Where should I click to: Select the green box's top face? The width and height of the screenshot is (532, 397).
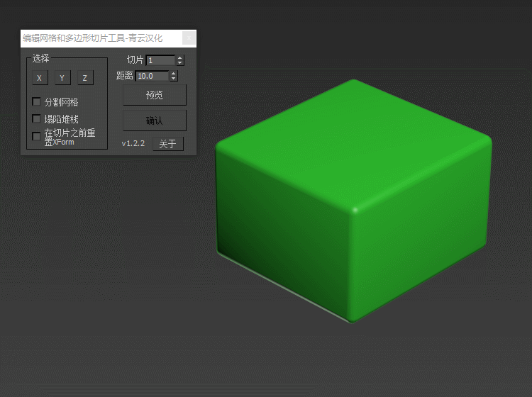point(353,142)
